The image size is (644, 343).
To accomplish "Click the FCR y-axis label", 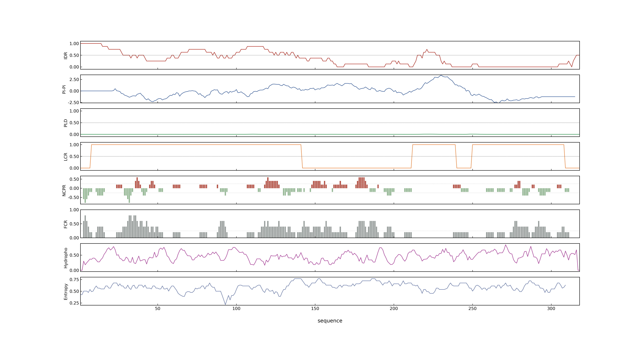I will tap(66, 224).
